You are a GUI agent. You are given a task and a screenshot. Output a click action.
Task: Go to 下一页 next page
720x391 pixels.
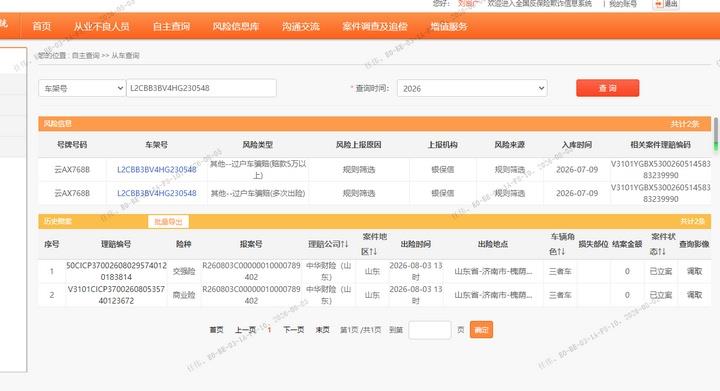293,330
